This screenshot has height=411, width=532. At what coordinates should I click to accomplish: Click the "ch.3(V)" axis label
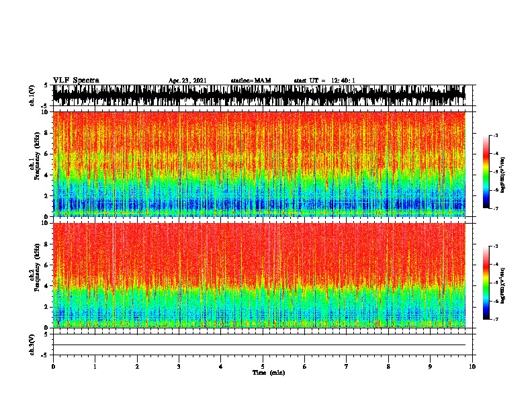click(32, 345)
